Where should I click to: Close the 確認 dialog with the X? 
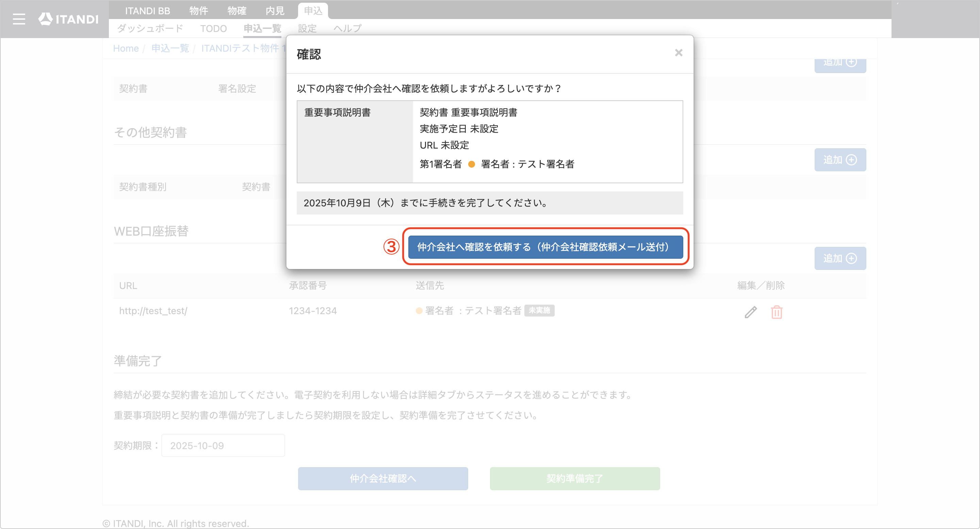click(x=678, y=53)
